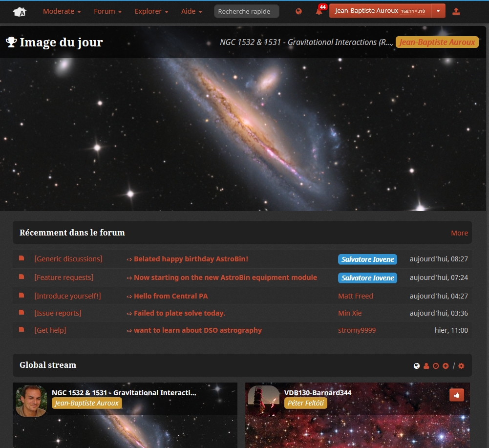Screen dimensions: 489x448
Task: Open the language globe icon in navbar
Action: pyautogui.click(x=298, y=12)
